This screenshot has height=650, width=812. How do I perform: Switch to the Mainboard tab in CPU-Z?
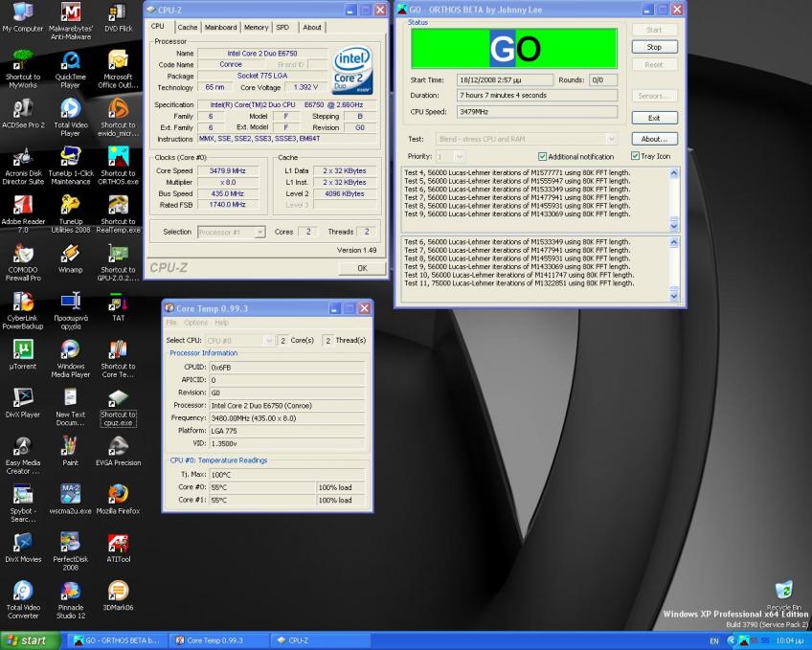[x=220, y=28]
